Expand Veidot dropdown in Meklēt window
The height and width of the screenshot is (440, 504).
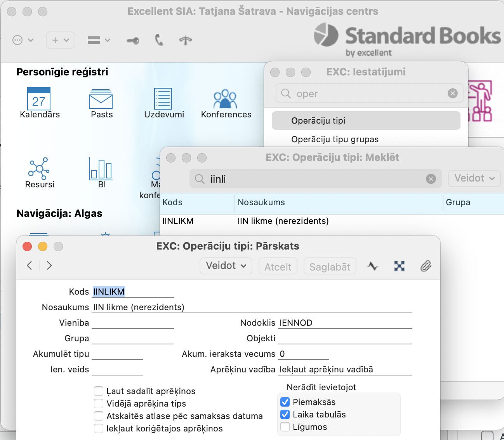click(474, 178)
